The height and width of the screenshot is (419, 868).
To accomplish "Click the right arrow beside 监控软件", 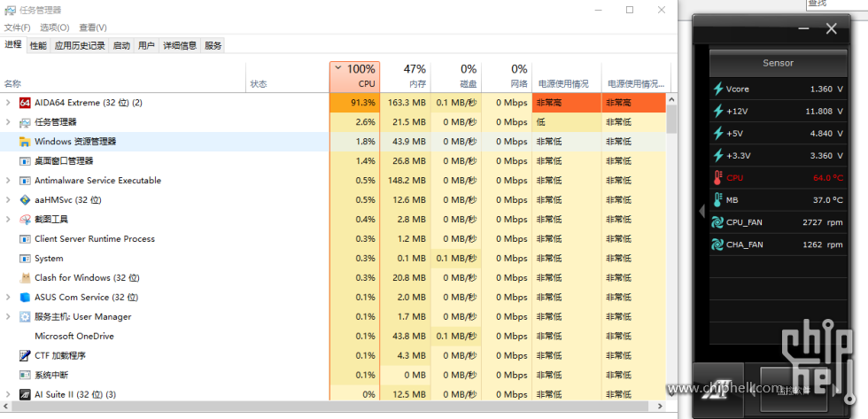I will 836,391.
